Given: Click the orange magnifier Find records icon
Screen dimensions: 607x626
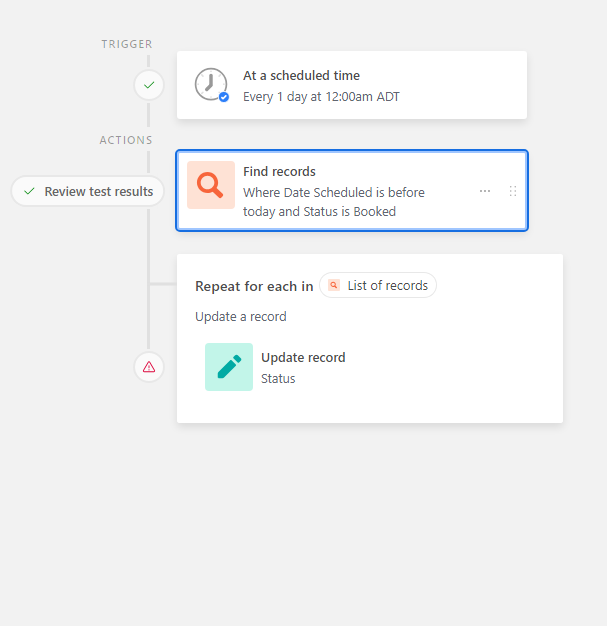Looking at the screenshot, I should 211,185.
